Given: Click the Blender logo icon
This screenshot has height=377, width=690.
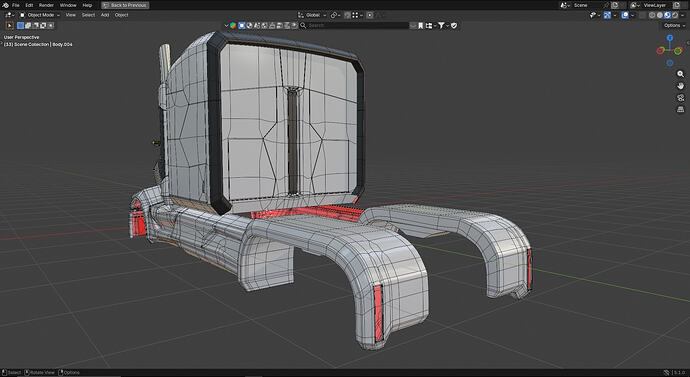Looking at the screenshot, I should point(5,5).
